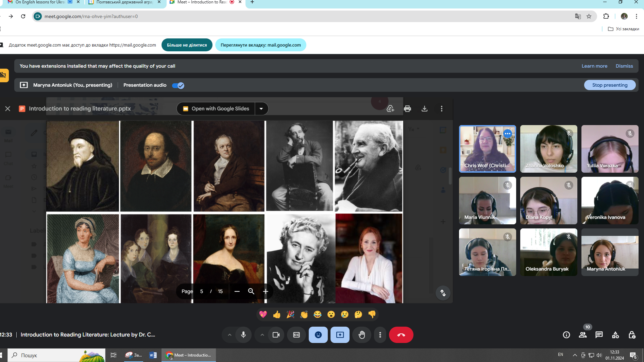Click the address bar URL

(x=91, y=16)
